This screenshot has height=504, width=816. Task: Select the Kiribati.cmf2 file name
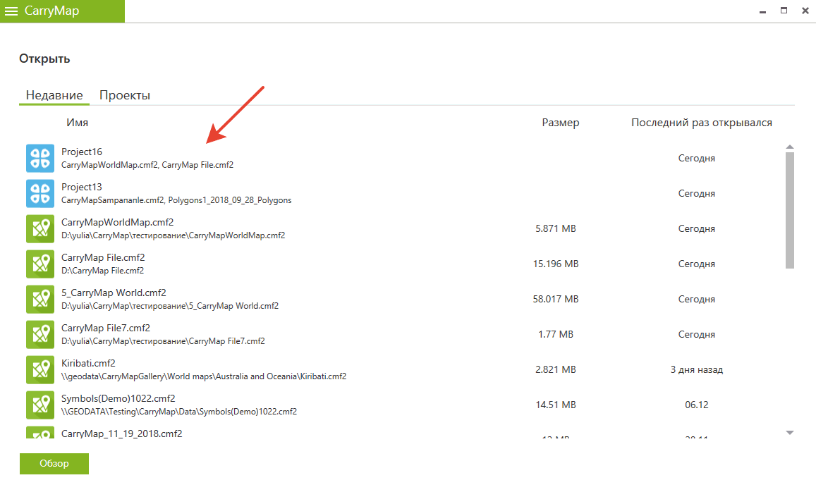tap(88, 364)
